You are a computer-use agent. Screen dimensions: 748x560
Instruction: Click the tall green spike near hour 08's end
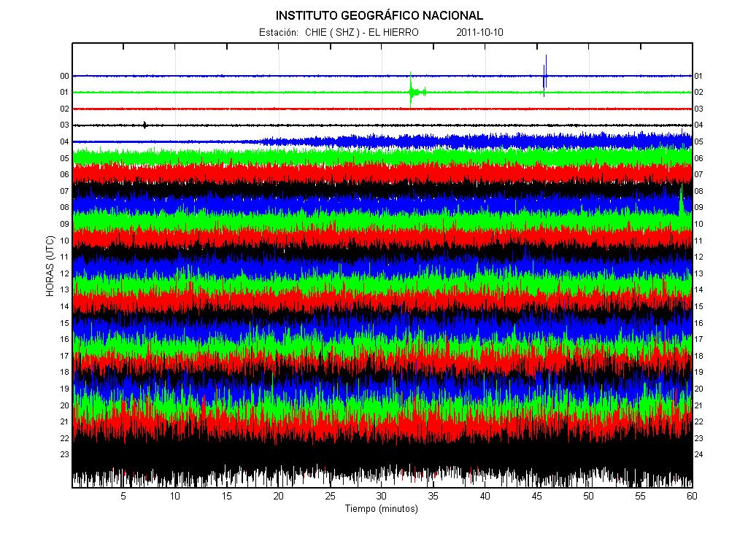[x=681, y=201]
